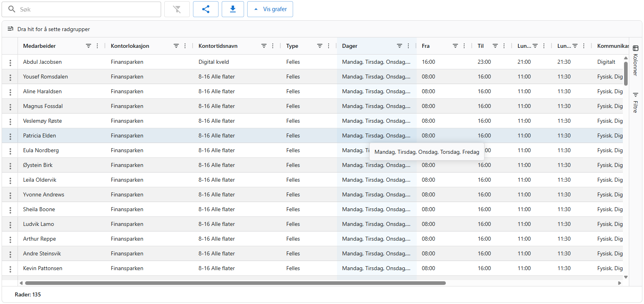Screen dimensions: 644x304
Task: Click the clear filters icon button
Action: (177, 9)
